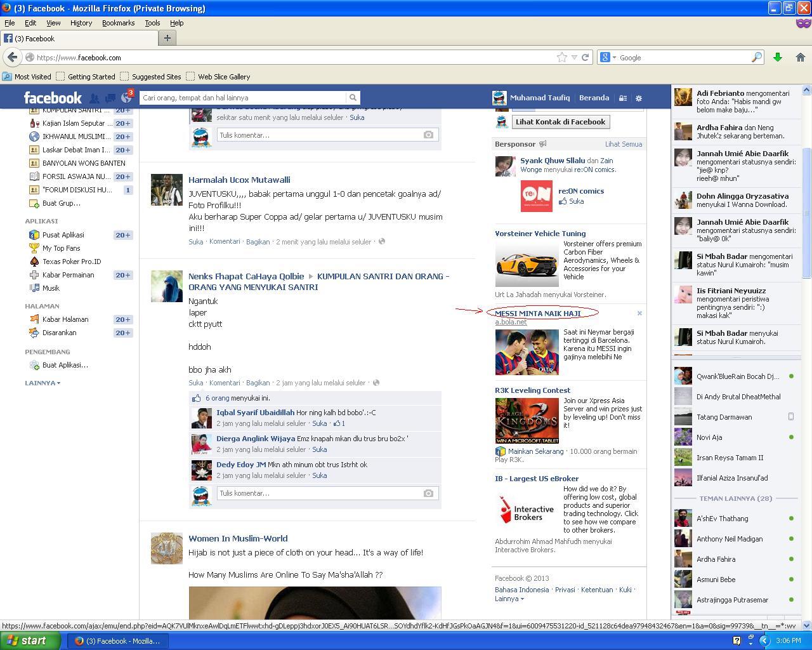Open MESSI MINTA NAIK HAJI ad title

pos(538,314)
